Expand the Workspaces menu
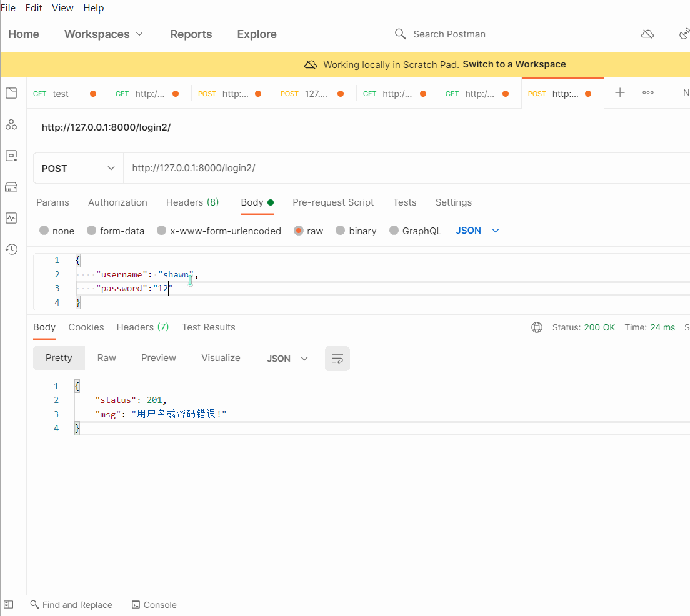Image resolution: width=690 pixels, height=616 pixels. point(104,34)
